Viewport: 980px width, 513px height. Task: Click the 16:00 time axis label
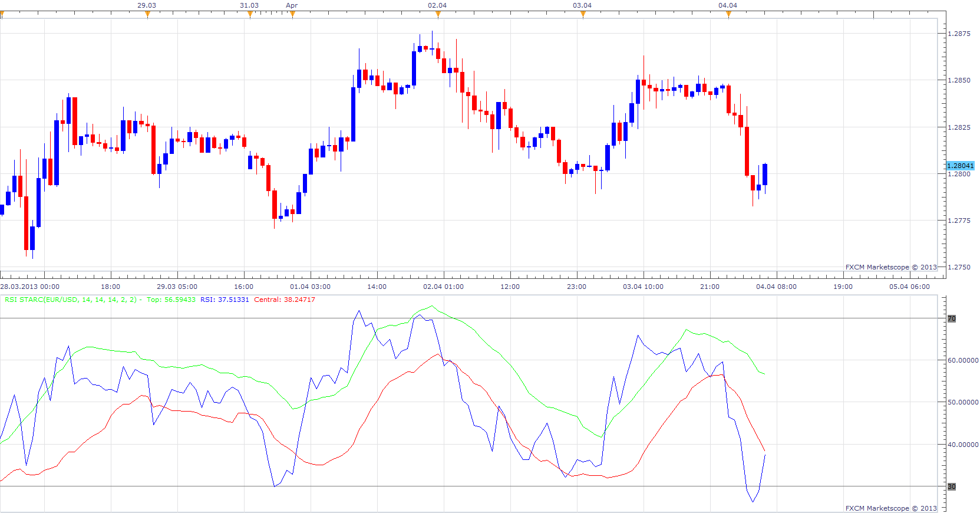pyautogui.click(x=243, y=287)
